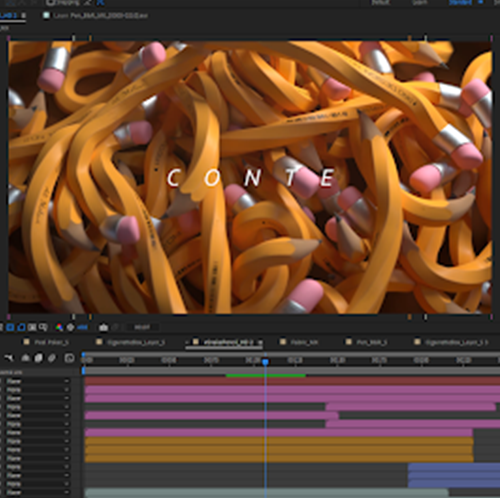Viewport: 500px width, 498px height.
Task: Click the first blue-highlighted icon below the viewer
Action: pos(10,327)
